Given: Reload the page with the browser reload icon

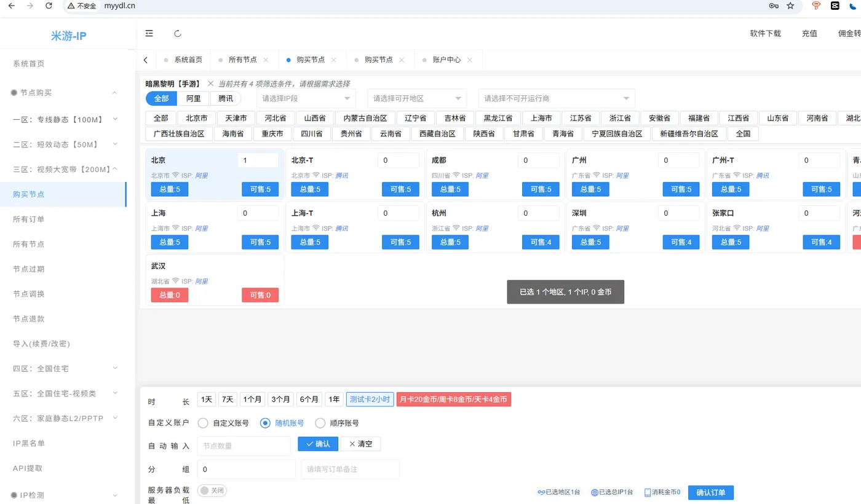Looking at the screenshot, I should [49, 6].
